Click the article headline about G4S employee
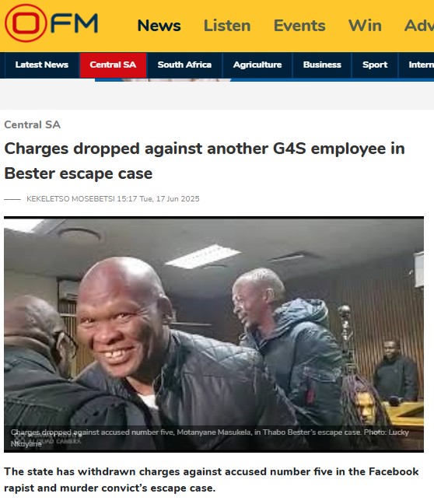Screen dimensions: 434x504 (205, 161)
